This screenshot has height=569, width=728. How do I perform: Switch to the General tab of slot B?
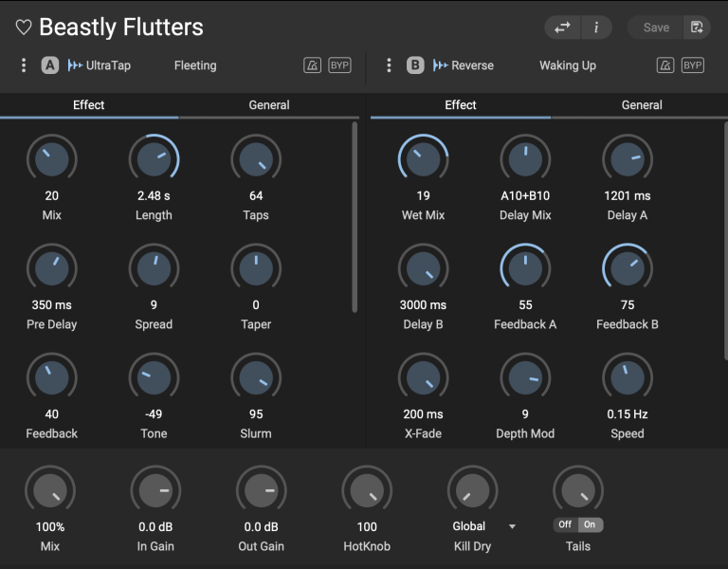(641, 105)
